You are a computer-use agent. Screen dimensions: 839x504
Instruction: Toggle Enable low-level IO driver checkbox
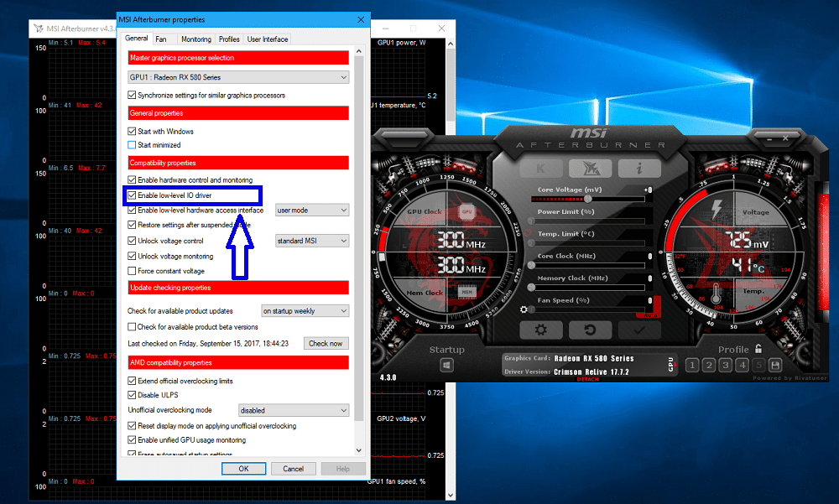tap(132, 195)
